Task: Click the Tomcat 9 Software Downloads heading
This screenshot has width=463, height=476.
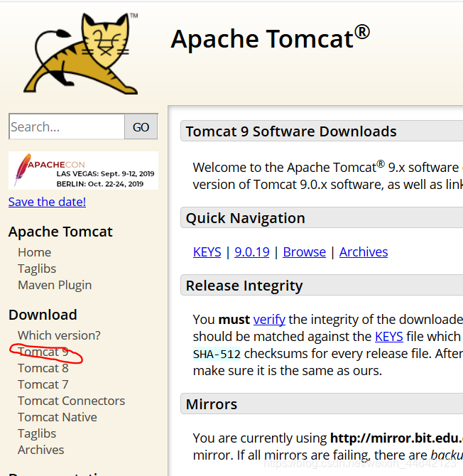Action: click(x=291, y=131)
